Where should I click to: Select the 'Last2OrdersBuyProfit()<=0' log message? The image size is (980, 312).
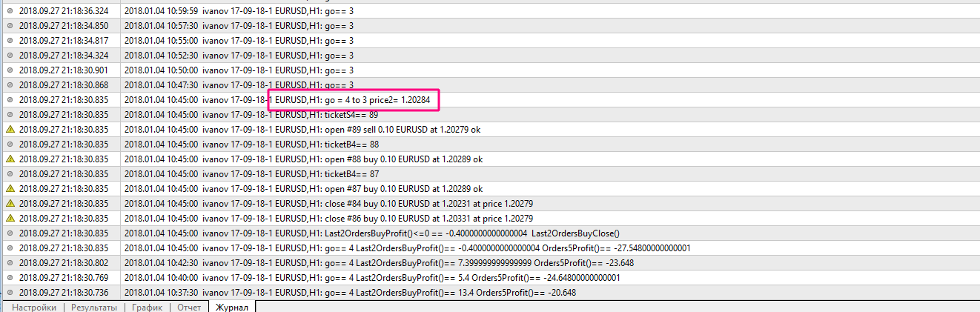471,233
